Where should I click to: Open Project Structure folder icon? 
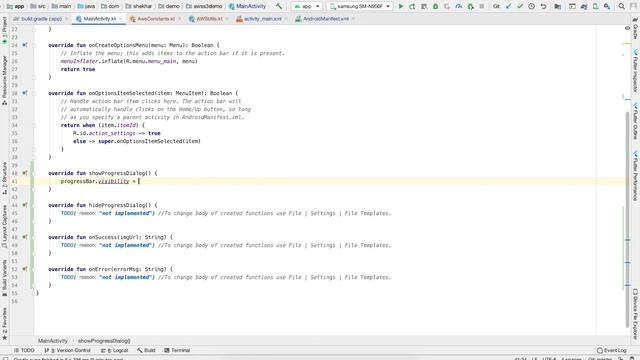pyautogui.click(x=558, y=6)
